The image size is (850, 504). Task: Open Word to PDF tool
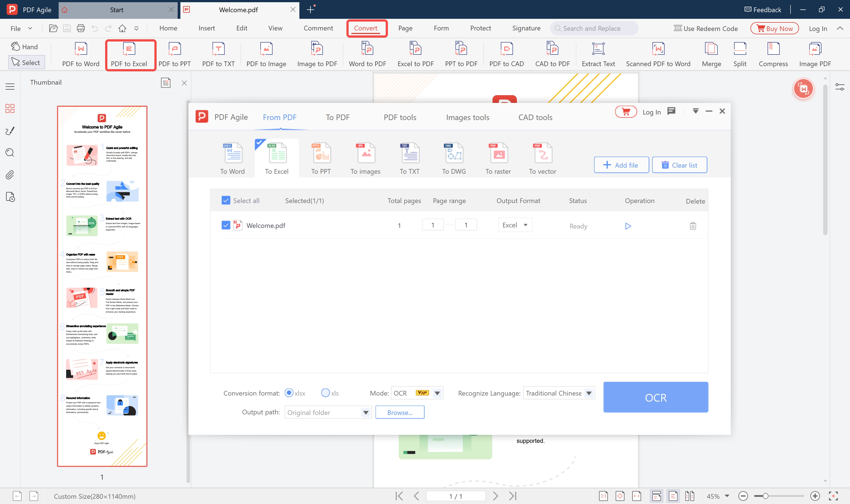pos(367,54)
